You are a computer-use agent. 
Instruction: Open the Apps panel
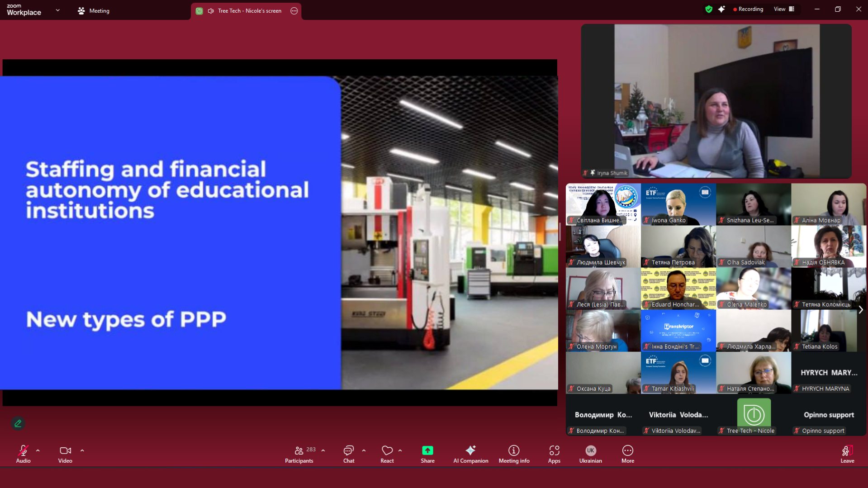coord(554,454)
